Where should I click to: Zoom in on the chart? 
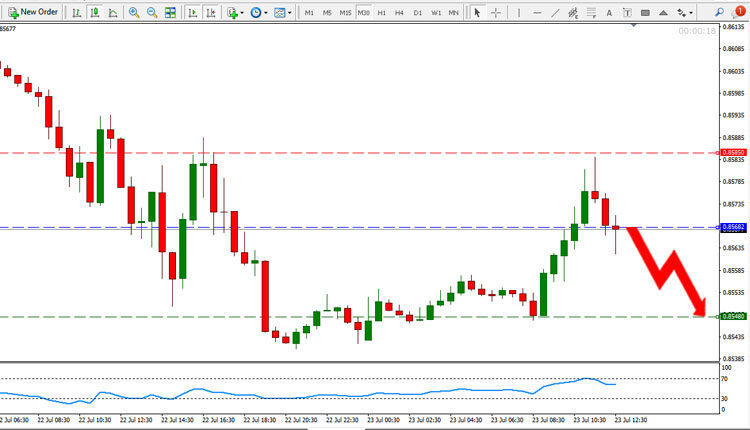click(134, 13)
